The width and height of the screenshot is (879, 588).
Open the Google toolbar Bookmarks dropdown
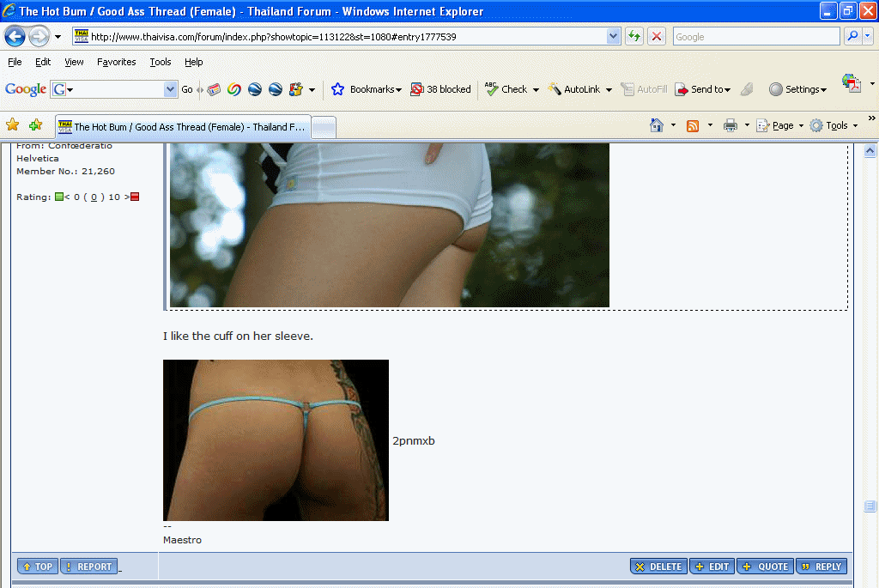(x=367, y=89)
